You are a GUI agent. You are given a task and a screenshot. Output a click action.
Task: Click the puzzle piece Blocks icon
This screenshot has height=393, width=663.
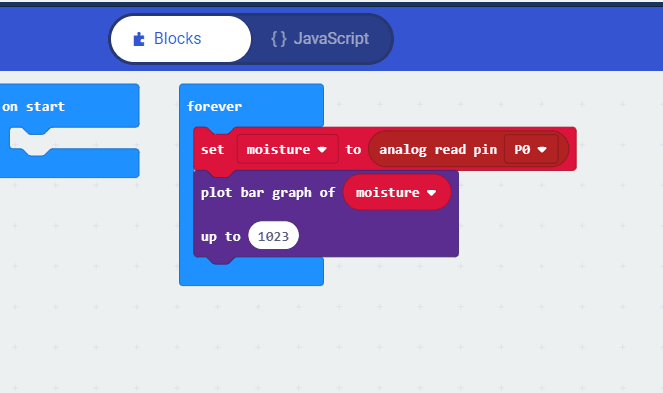pos(139,39)
